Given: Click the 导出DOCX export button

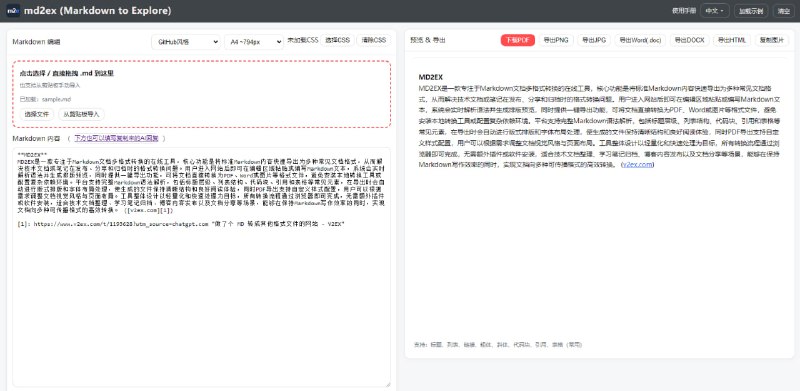Looking at the screenshot, I should click(x=689, y=40).
